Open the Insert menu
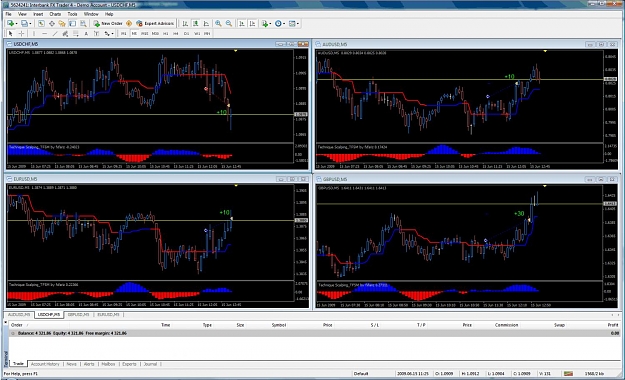Screen dimensions: 625x380 38,14
